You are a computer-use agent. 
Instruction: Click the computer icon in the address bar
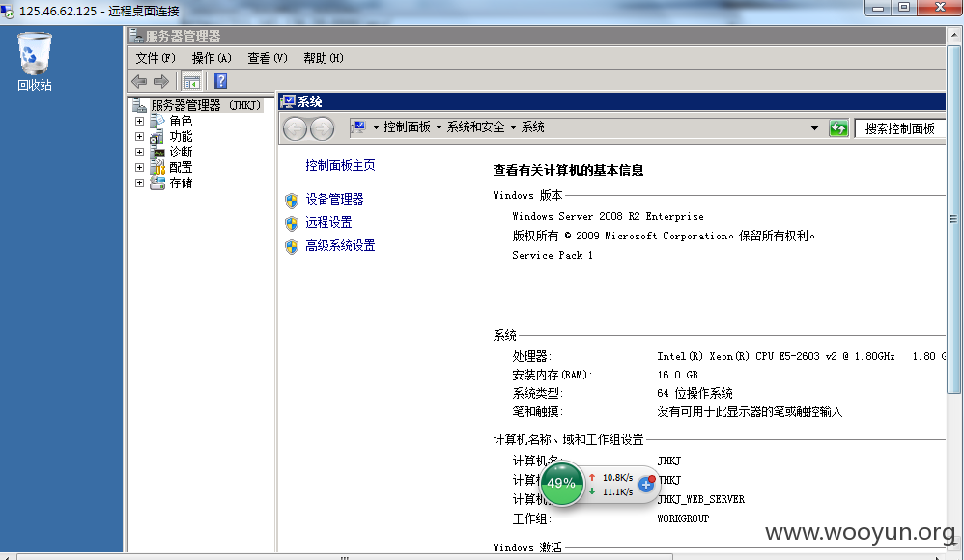coord(359,127)
